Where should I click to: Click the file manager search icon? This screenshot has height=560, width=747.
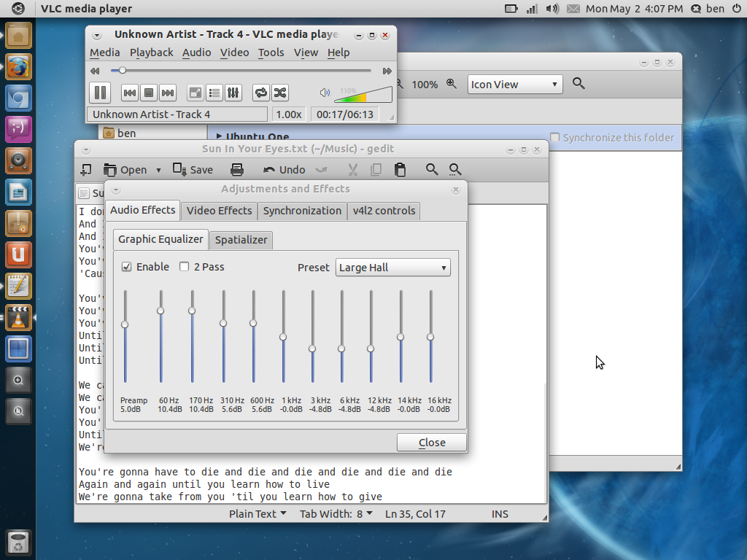[578, 84]
